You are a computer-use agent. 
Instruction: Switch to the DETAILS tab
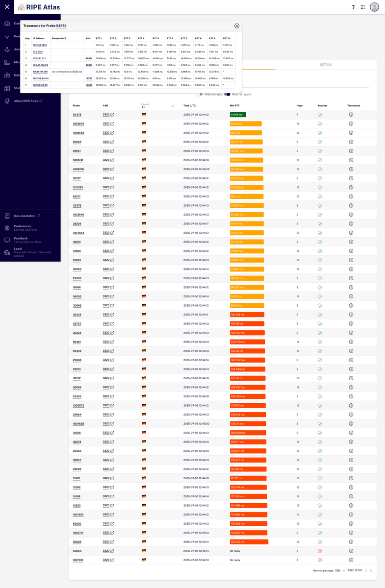tap(326, 65)
